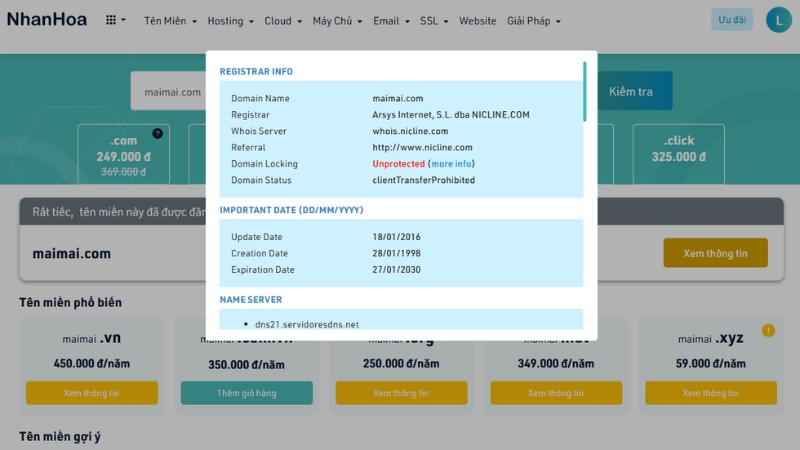Screen dimensions: 800x450
Task: Click Xem thông tin under maimai .vn
Action: click(92, 393)
